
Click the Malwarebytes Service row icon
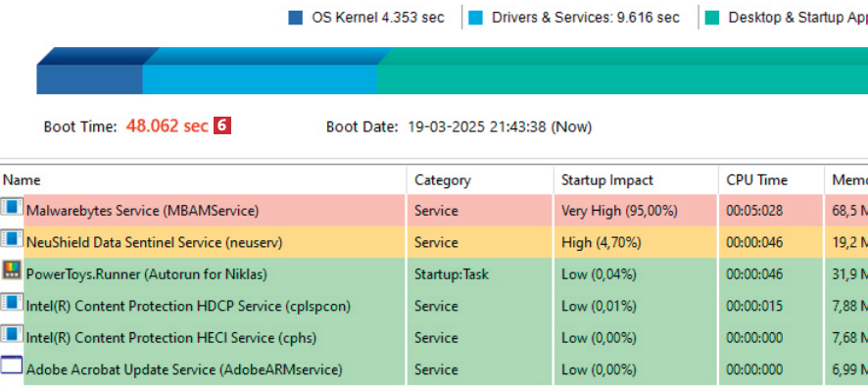click(12, 210)
